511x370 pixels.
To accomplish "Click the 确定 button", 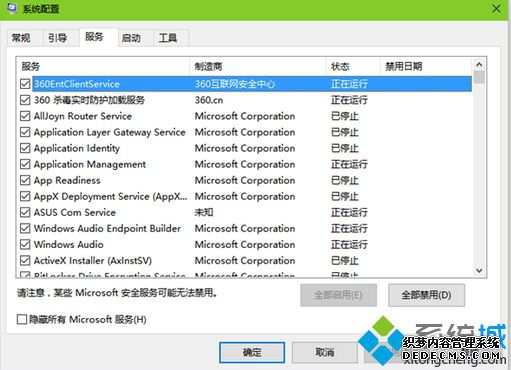I will pos(252,352).
